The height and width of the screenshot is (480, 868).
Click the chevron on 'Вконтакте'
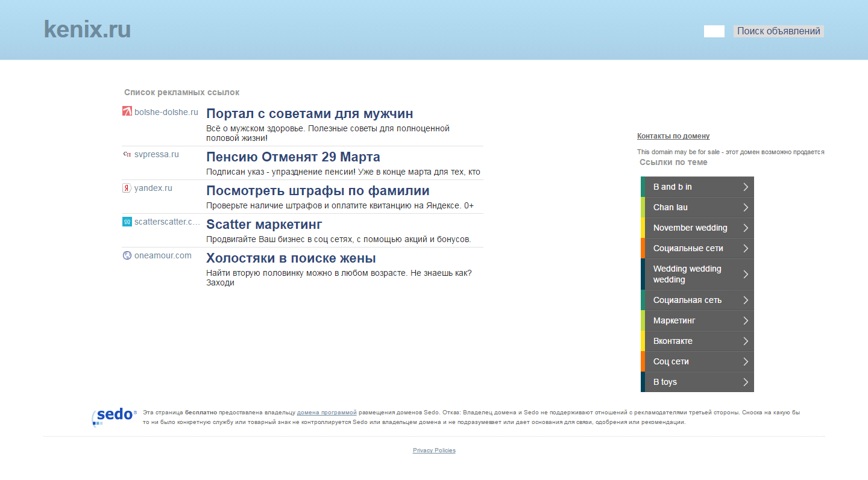tap(746, 341)
